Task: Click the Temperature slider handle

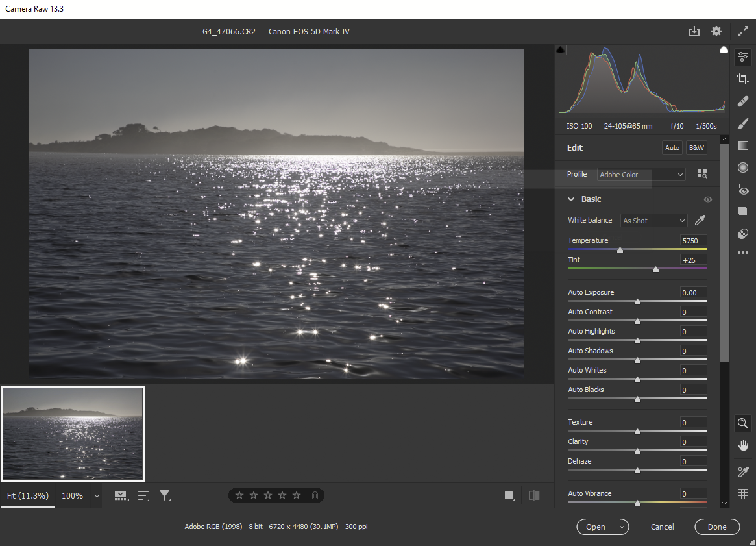Action: (620, 250)
